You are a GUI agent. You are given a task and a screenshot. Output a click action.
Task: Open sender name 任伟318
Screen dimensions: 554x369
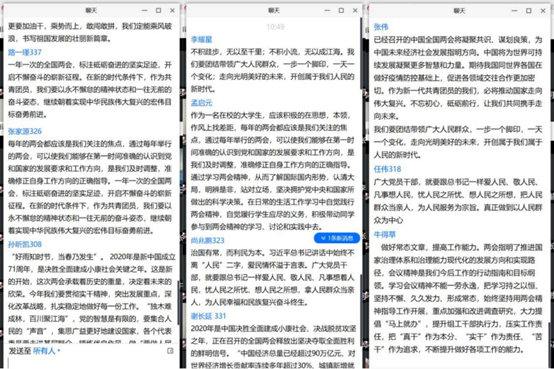387,169
